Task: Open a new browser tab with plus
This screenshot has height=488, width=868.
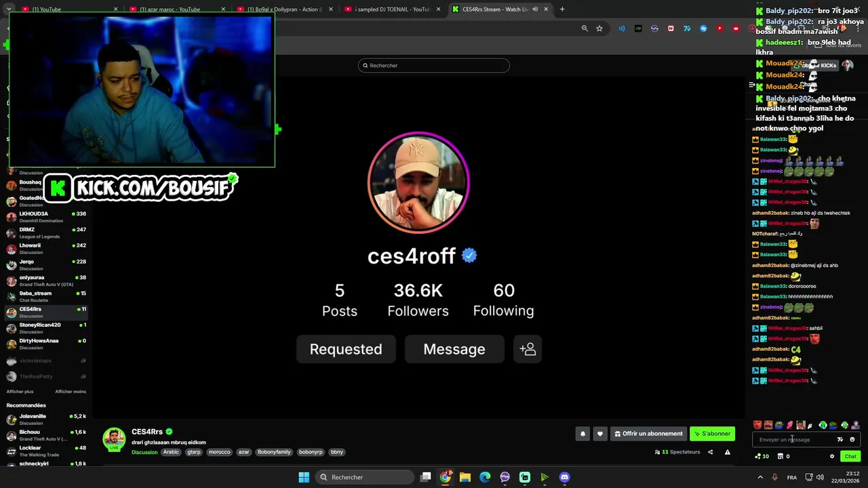Action: [x=562, y=9]
